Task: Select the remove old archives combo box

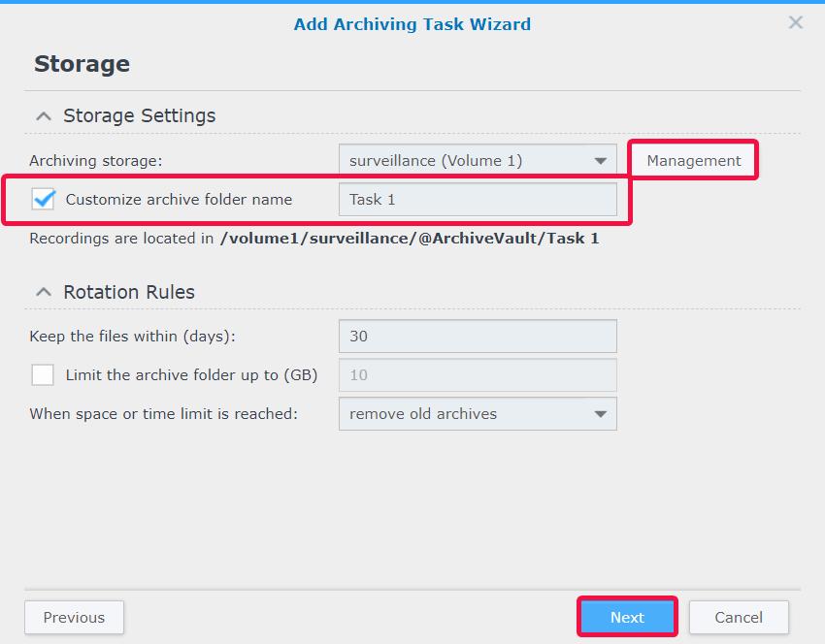Action: coord(478,414)
